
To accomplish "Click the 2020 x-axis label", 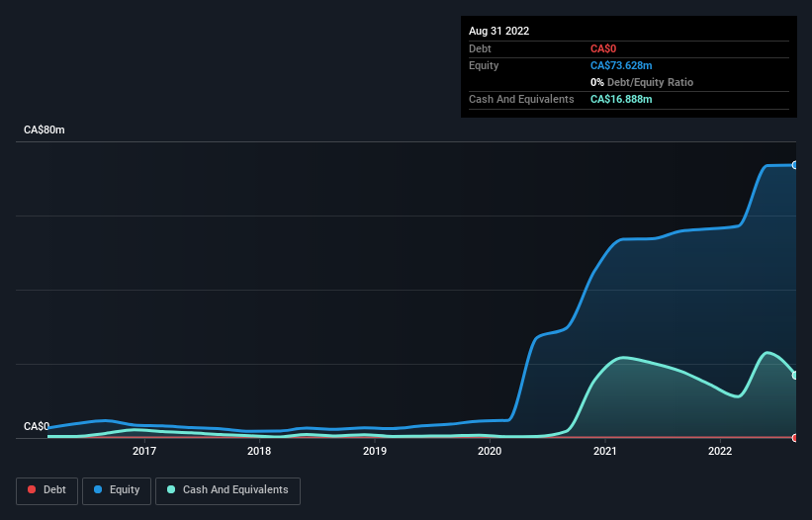I will click(490, 451).
